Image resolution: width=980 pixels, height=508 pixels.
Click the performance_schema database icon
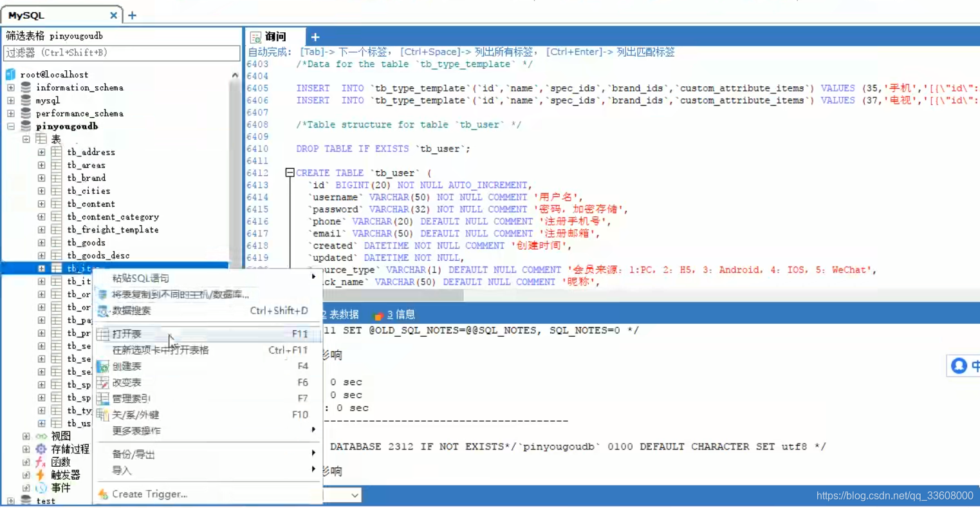tap(26, 113)
